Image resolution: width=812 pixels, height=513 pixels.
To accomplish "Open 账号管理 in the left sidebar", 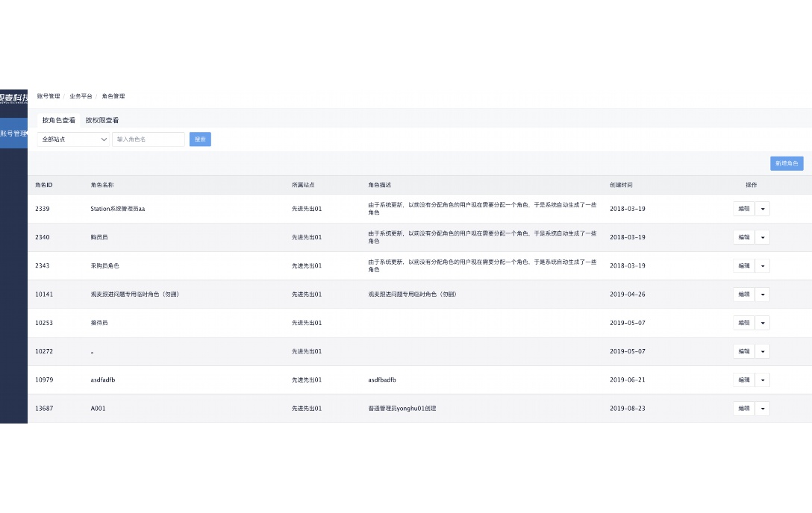I will click(13, 133).
